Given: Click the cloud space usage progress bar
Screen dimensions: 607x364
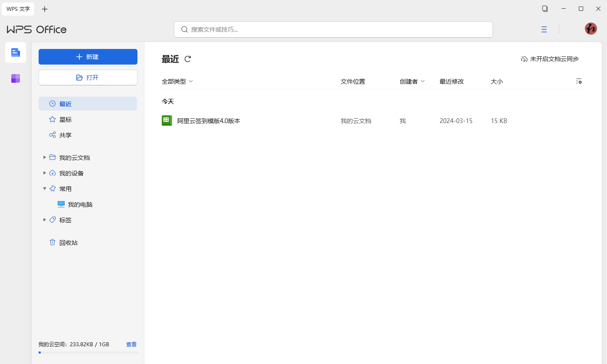Looking at the screenshot, I should pyautogui.click(x=88, y=352).
